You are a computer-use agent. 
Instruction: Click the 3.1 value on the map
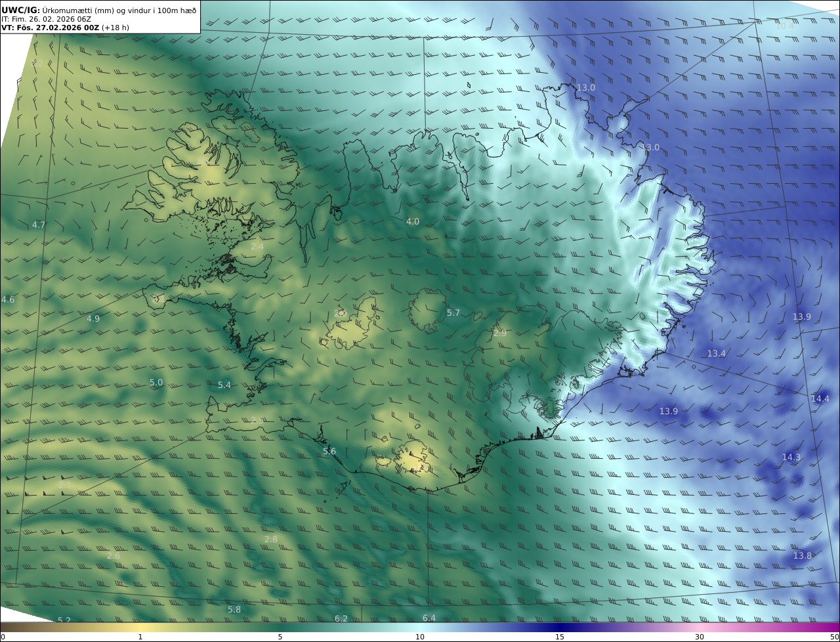[159, 299]
